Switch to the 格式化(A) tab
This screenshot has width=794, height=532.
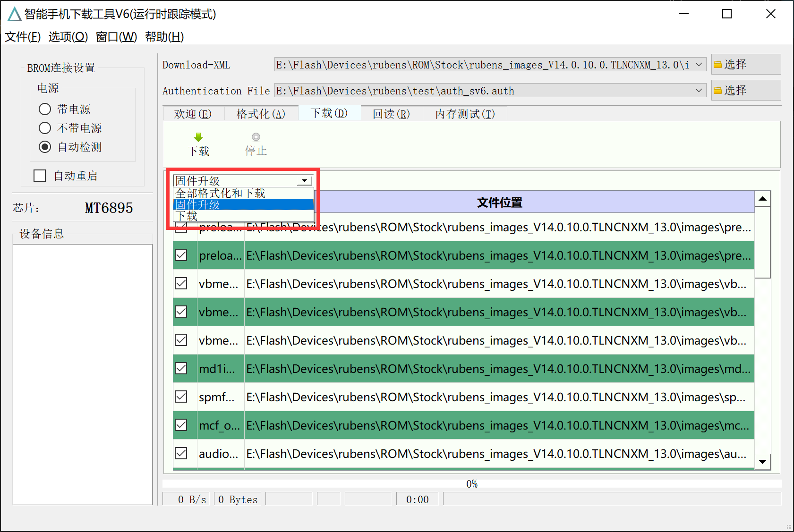coord(261,114)
